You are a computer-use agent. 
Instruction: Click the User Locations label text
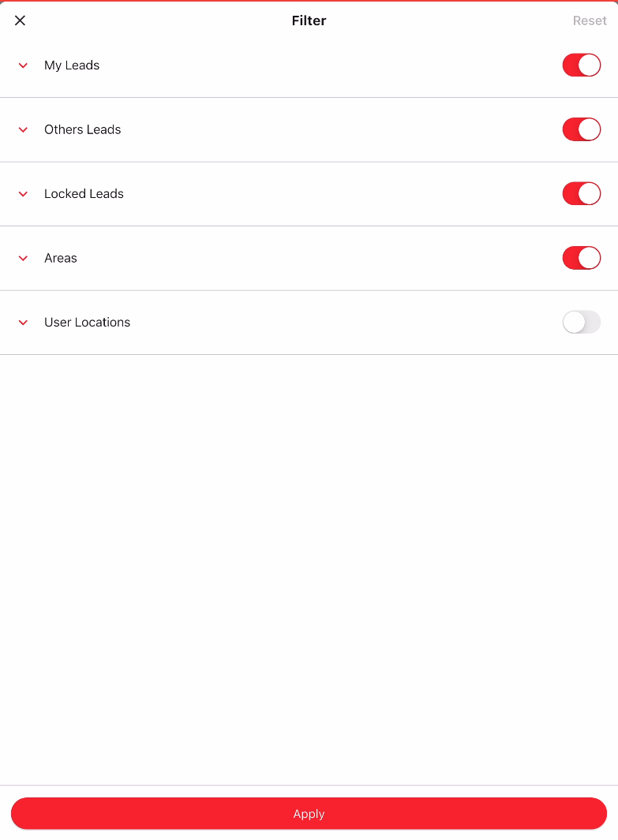coord(87,323)
